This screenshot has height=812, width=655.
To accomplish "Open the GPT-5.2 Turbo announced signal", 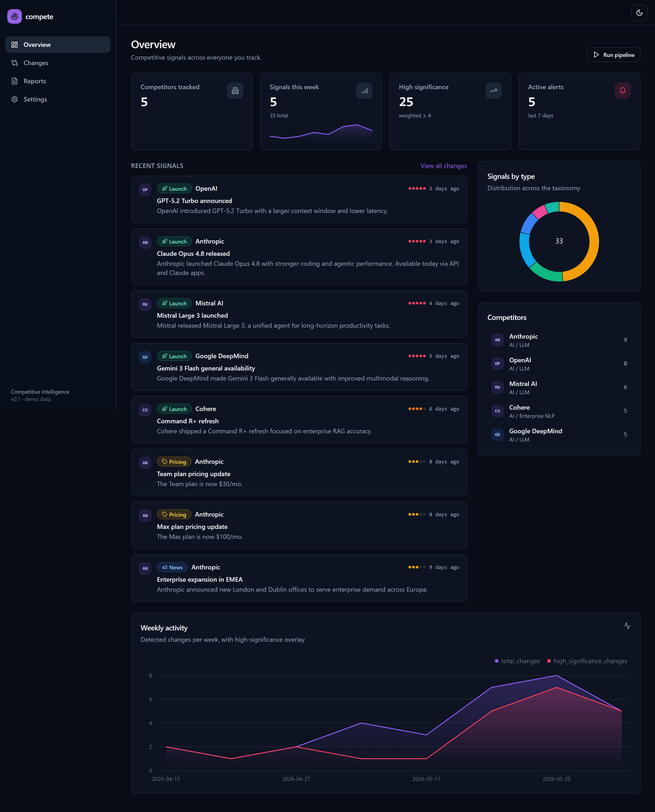I will [x=299, y=199].
